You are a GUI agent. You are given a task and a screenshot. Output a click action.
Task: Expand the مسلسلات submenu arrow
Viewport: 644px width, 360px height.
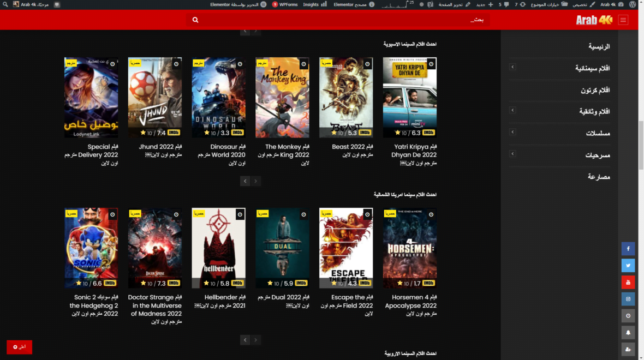tap(512, 131)
